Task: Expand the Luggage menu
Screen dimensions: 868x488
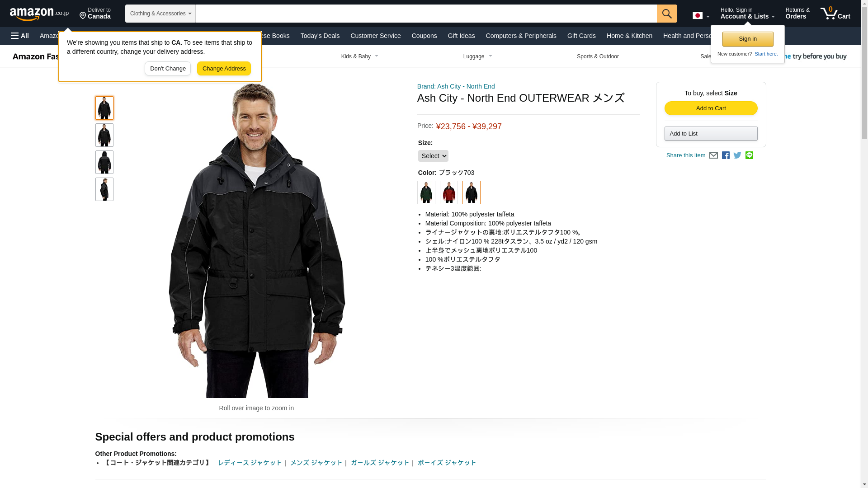Action: (477, 56)
